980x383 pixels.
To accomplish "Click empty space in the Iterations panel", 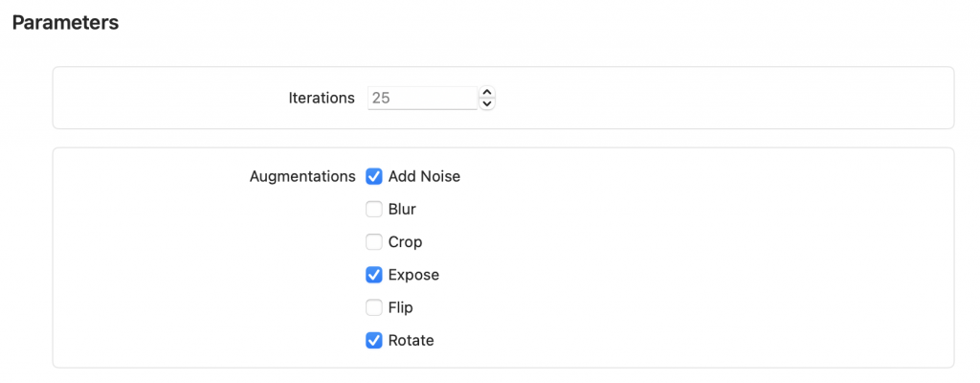I will point(718,98).
